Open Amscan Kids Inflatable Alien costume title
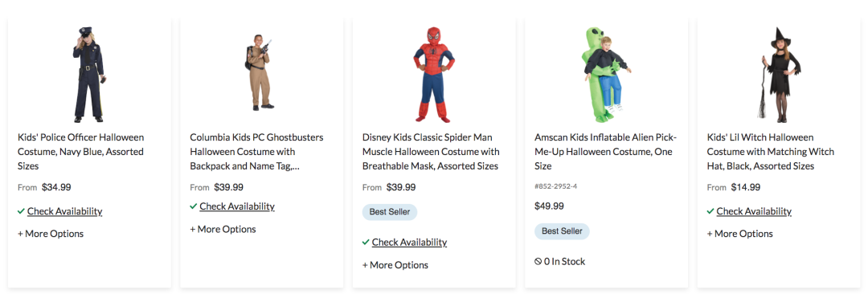Viewport: 868px width, 294px height. point(606,151)
